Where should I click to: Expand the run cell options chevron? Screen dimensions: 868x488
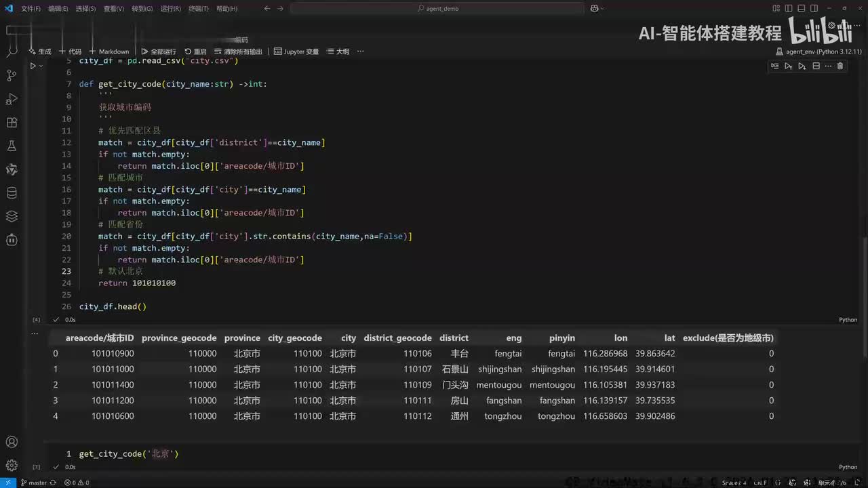[x=41, y=66]
